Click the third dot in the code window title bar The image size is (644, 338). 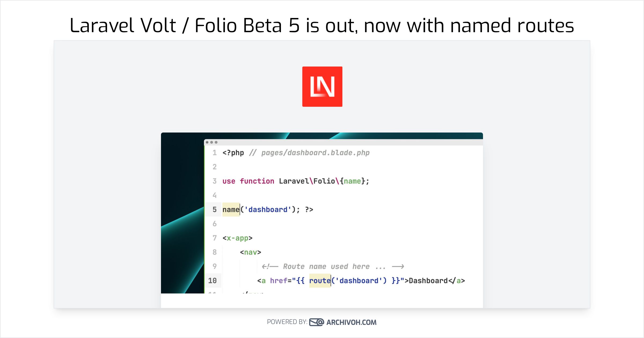point(216,142)
